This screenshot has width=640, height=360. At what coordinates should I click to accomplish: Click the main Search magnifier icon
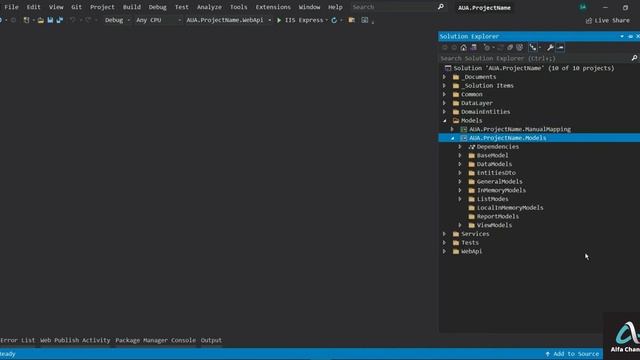click(x=441, y=7)
